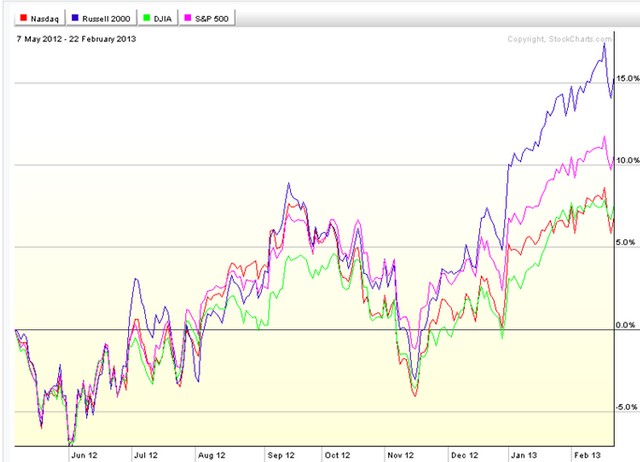Toggle the DJIA legend button
Image resolution: width=640 pixels, height=462 pixels.
pyautogui.click(x=158, y=18)
